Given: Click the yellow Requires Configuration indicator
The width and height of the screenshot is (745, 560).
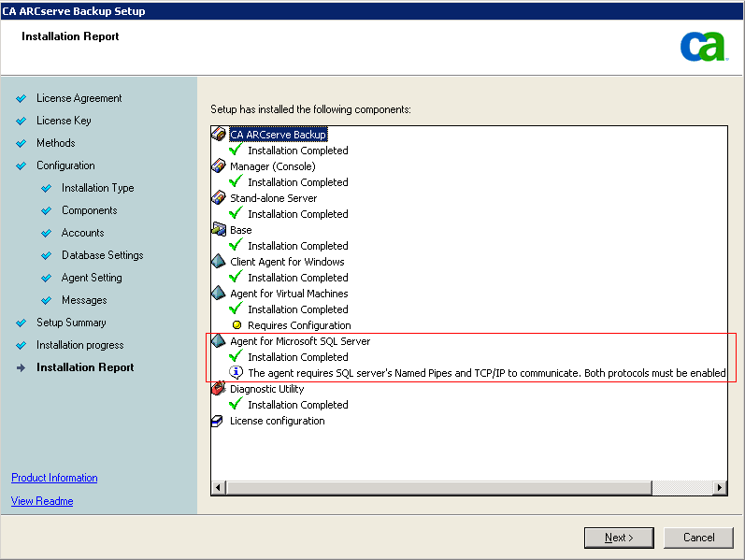Looking at the screenshot, I should 236,325.
